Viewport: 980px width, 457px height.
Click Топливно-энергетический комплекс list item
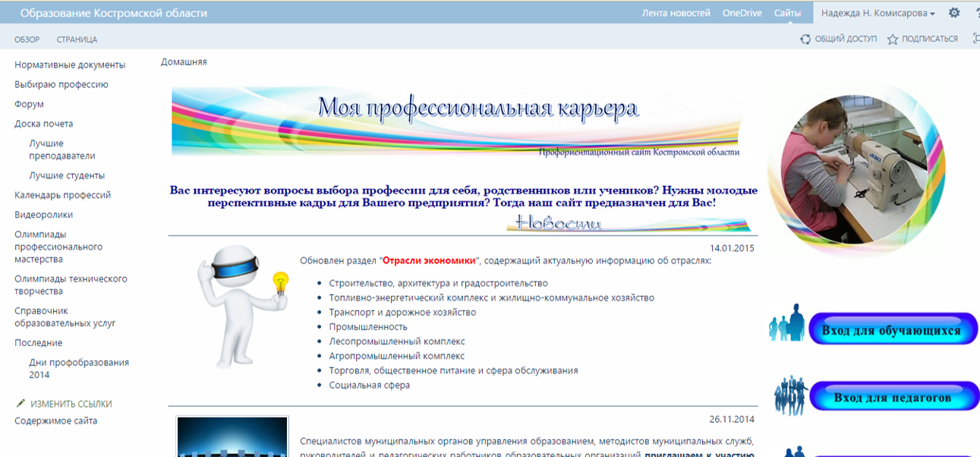[491, 298]
